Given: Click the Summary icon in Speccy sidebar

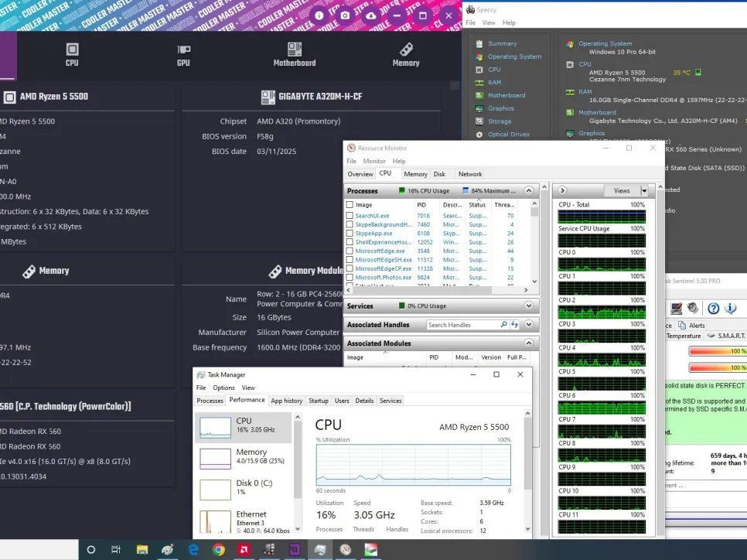Looking at the screenshot, I should click(x=479, y=44).
